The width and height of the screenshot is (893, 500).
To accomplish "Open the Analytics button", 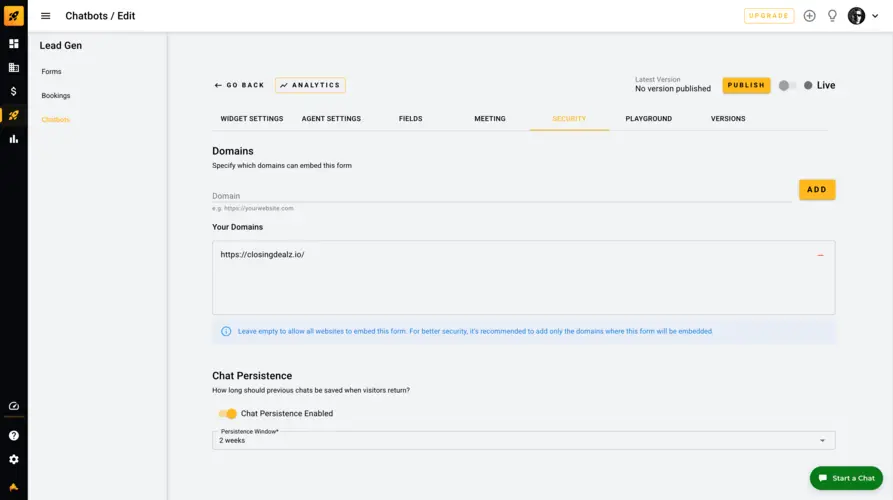I will click(x=310, y=85).
